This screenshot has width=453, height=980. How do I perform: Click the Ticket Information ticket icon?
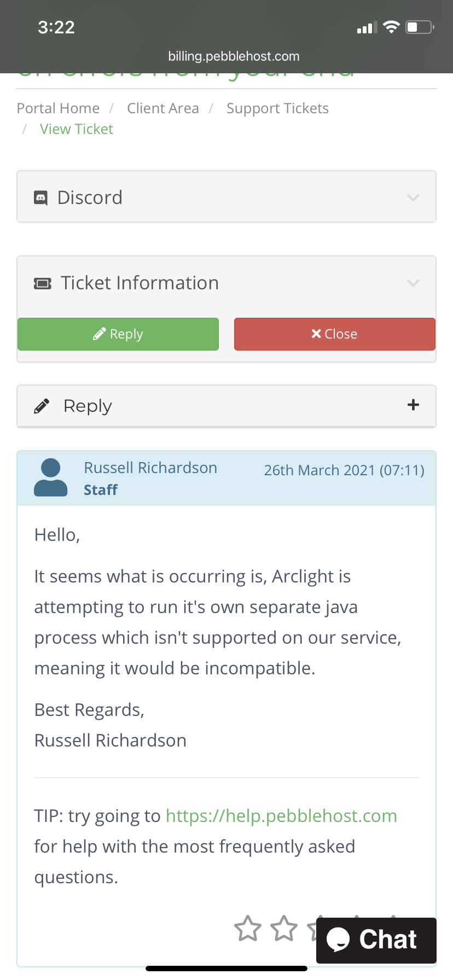[x=42, y=283]
